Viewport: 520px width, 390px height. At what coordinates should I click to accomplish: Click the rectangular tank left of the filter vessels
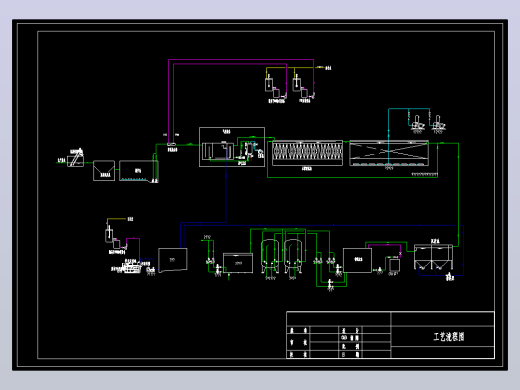(x=238, y=263)
